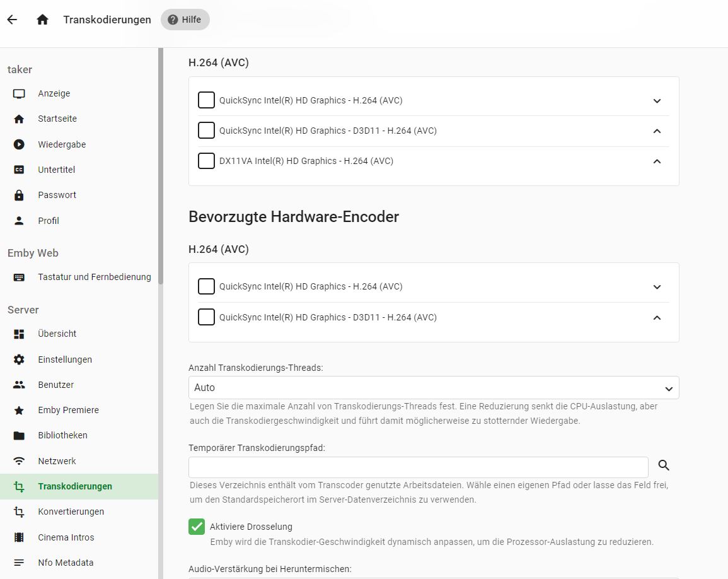The height and width of the screenshot is (579, 728).
Task: Go to Passwort page
Action: coord(79,195)
